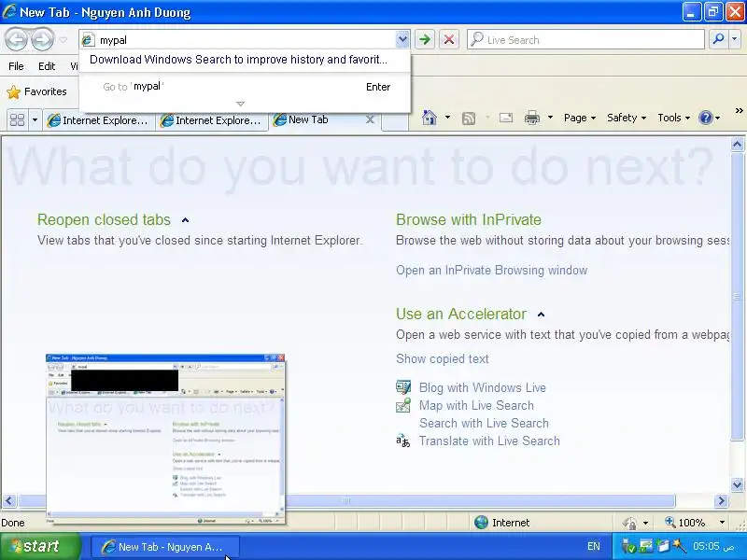
Task: Close the New Tab tab
Action: point(370,119)
